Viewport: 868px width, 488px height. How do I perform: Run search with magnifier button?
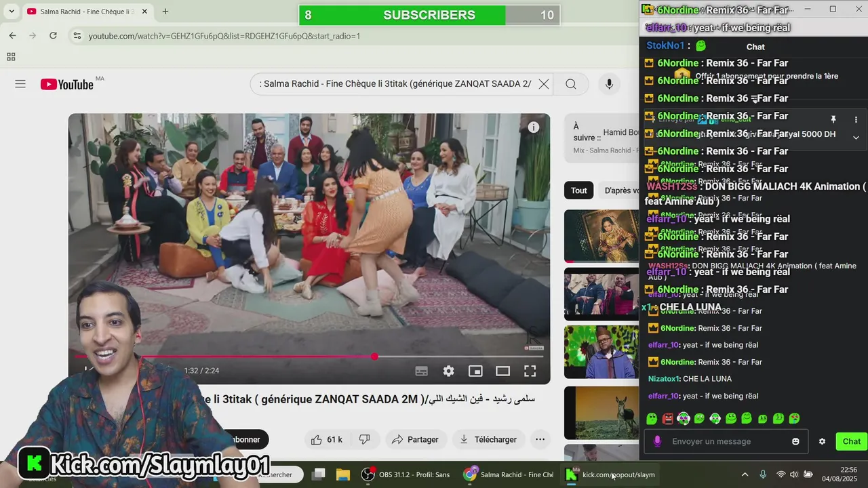[571, 84]
